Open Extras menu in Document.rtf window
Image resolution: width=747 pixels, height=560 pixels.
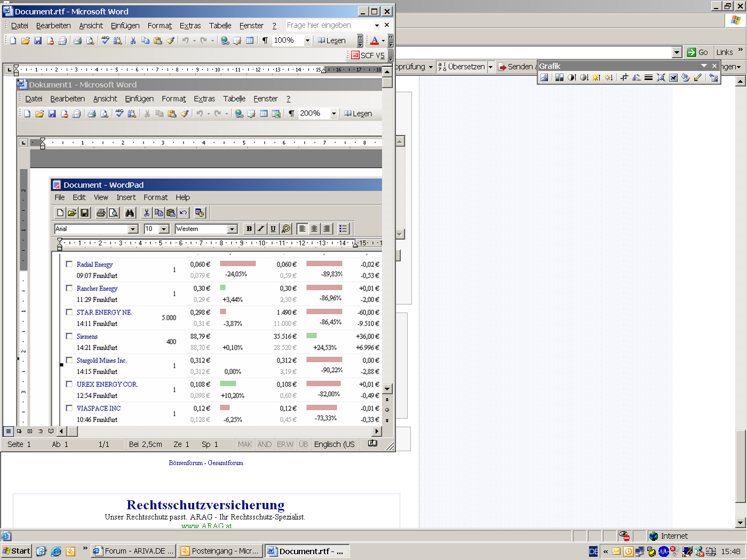pyautogui.click(x=190, y=26)
